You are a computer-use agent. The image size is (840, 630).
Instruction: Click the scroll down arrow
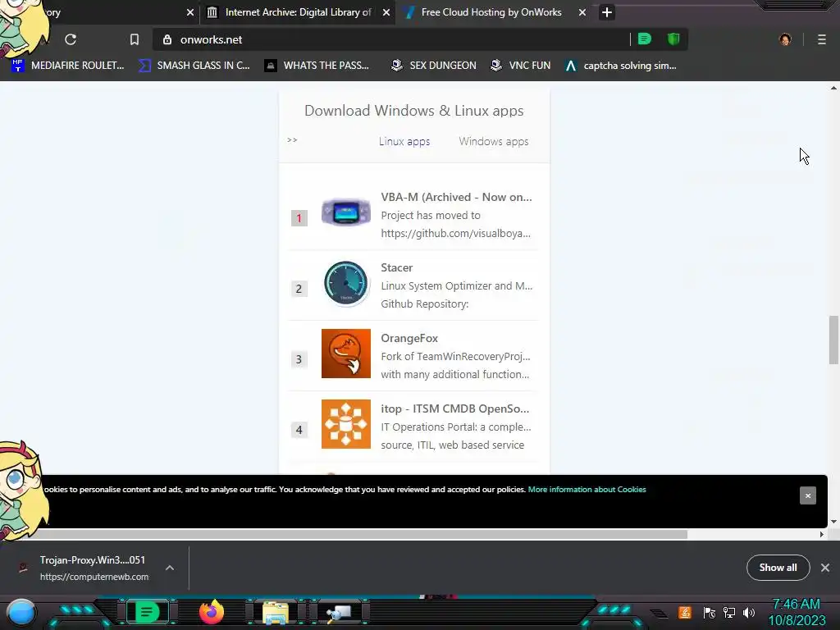tap(833, 521)
